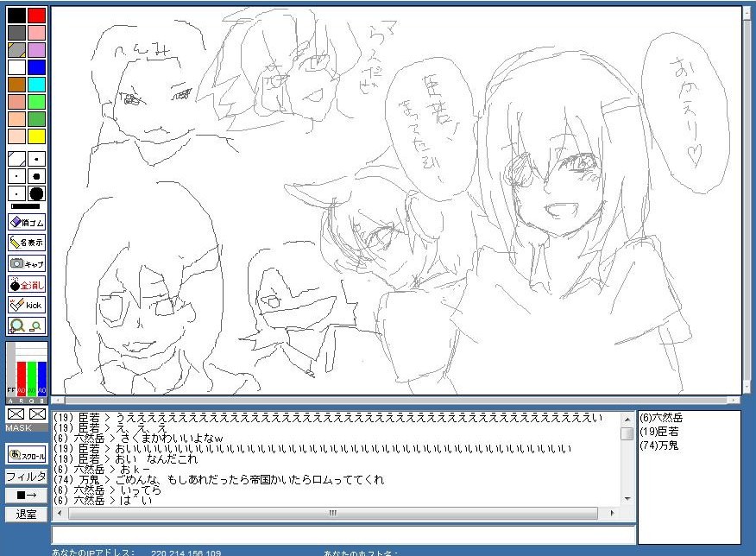The image size is (756, 556).
Task: Click the canvas horizontal scrollbar right arrow
Action: [734, 401]
